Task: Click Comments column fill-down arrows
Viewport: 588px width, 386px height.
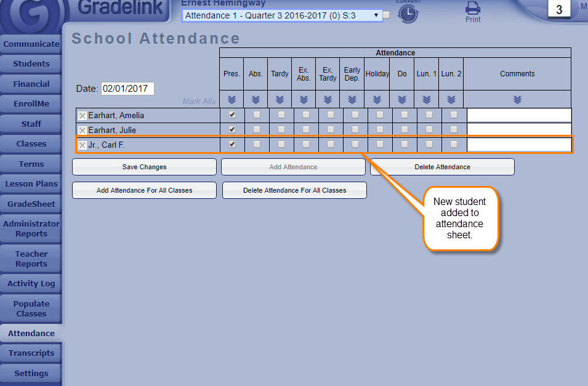Action: (x=517, y=99)
